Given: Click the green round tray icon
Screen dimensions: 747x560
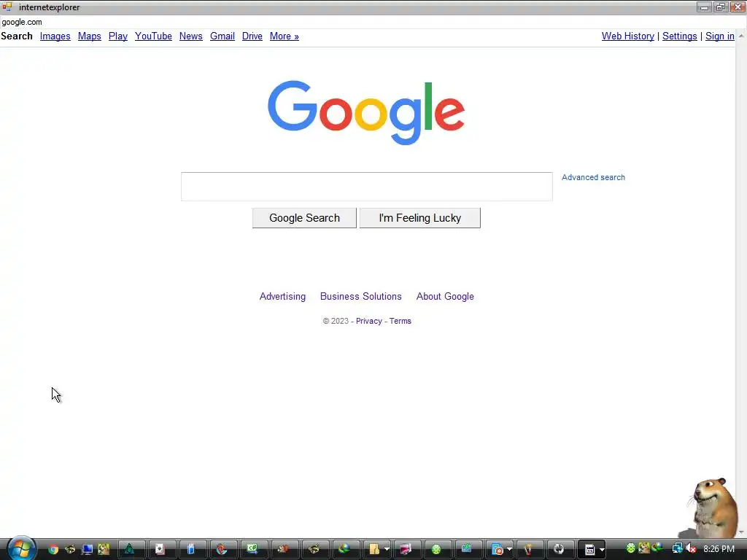Looking at the screenshot, I should (631, 548).
